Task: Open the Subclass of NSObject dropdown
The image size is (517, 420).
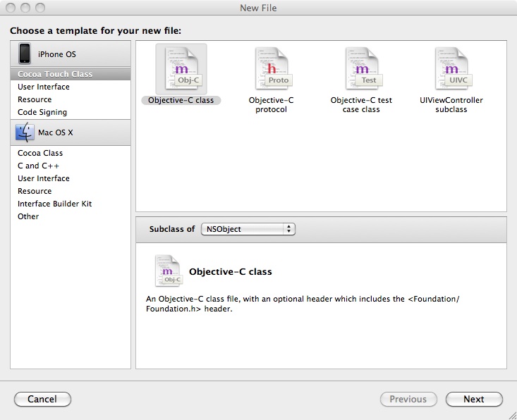Action: (x=248, y=229)
